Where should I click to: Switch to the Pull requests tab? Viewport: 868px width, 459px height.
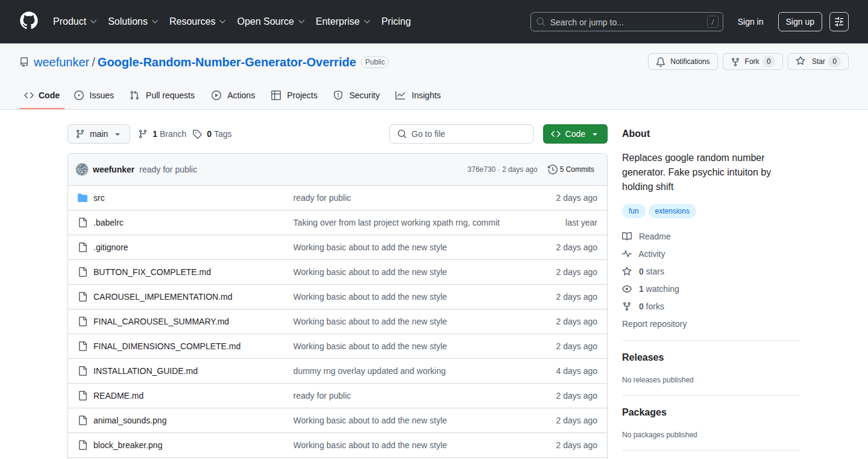click(x=162, y=95)
